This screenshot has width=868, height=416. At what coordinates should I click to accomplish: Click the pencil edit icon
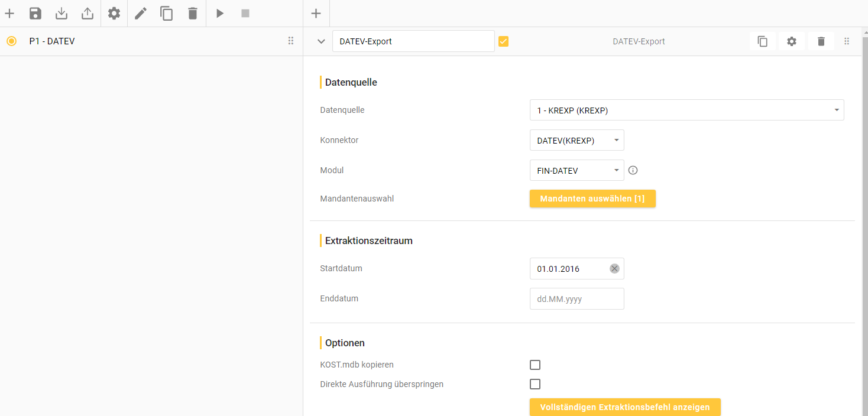click(x=141, y=14)
